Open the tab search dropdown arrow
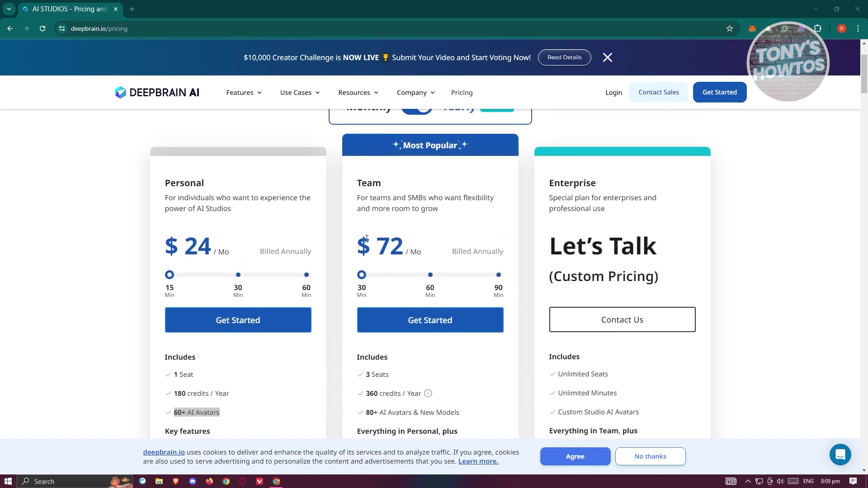Screen dimensions: 868x488 (9, 9)
